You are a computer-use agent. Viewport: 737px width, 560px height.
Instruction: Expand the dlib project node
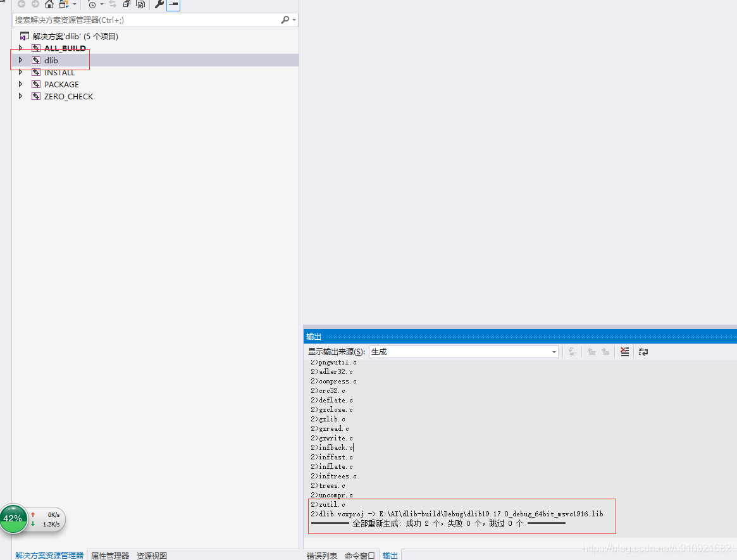click(x=20, y=60)
